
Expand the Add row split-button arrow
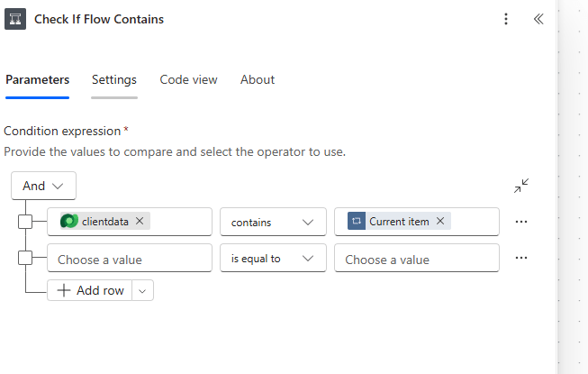pos(143,290)
